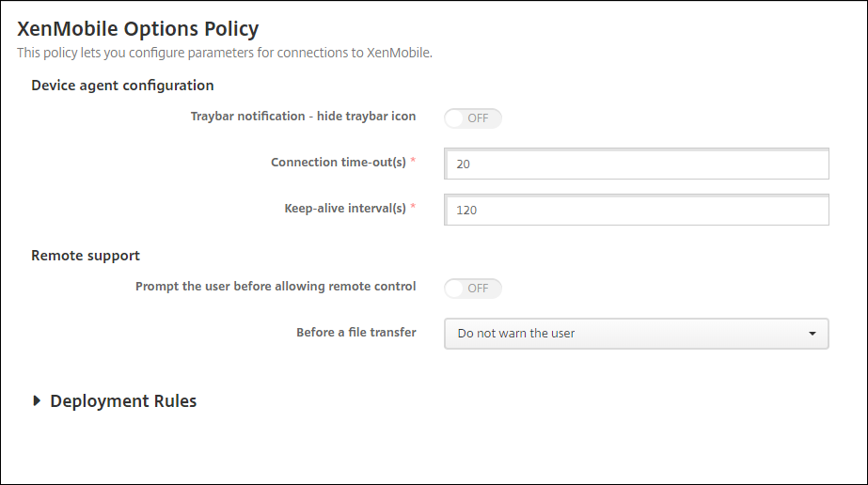Screen dimensions: 868x485
Task: Focus the Keep-alive interval input field
Action: pos(636,211)
